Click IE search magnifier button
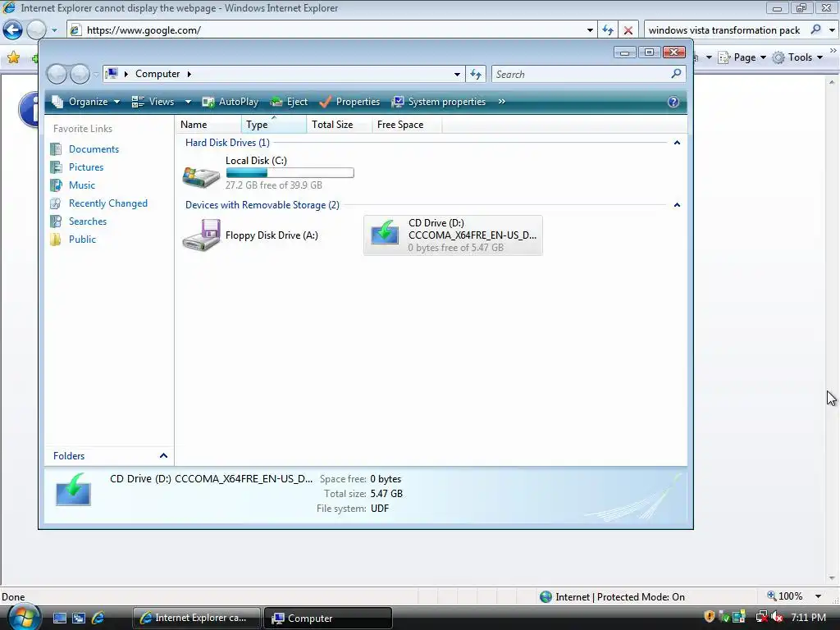Viewport: 840px width, 630px height. 815,30
